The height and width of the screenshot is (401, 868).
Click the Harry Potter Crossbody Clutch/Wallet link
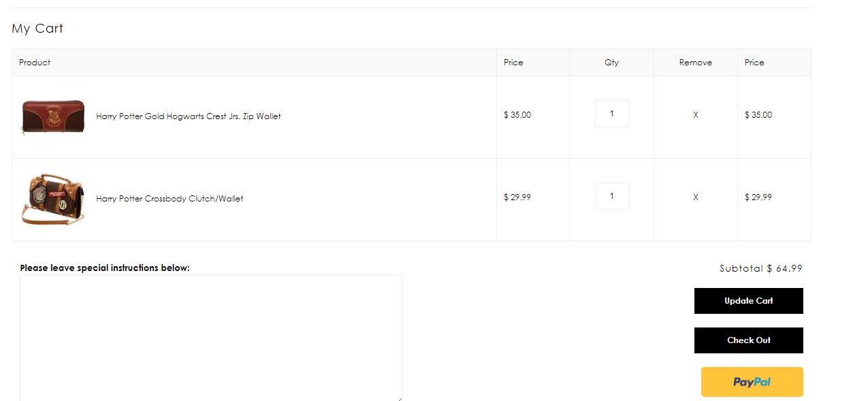point(170,199)
